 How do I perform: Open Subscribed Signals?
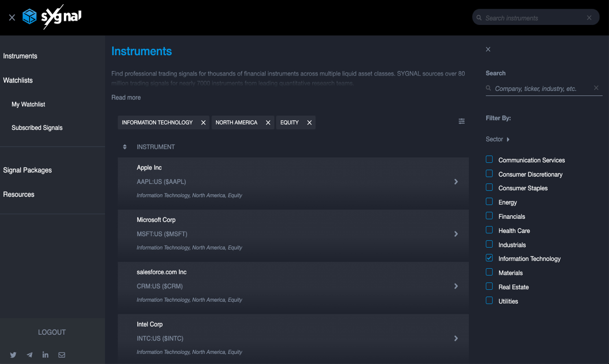(37, 128)
